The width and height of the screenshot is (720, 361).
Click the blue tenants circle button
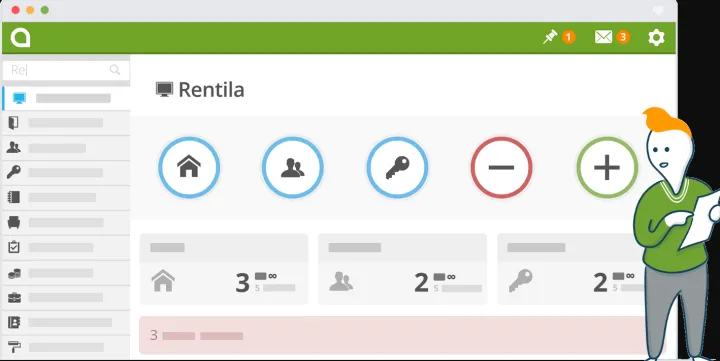[292, 167]
